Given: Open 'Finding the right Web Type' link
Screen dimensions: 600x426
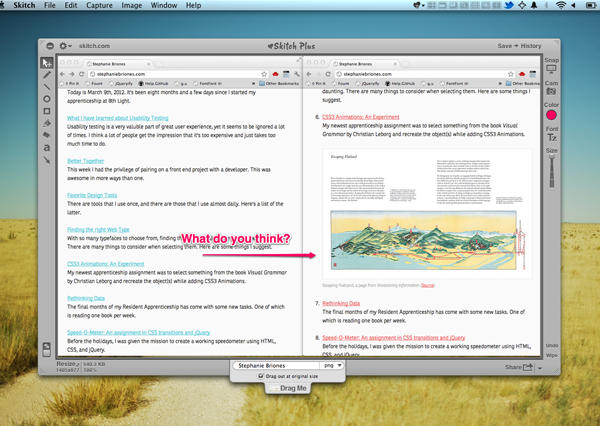Looking at the screenshot, I should [x=98, y=230].
